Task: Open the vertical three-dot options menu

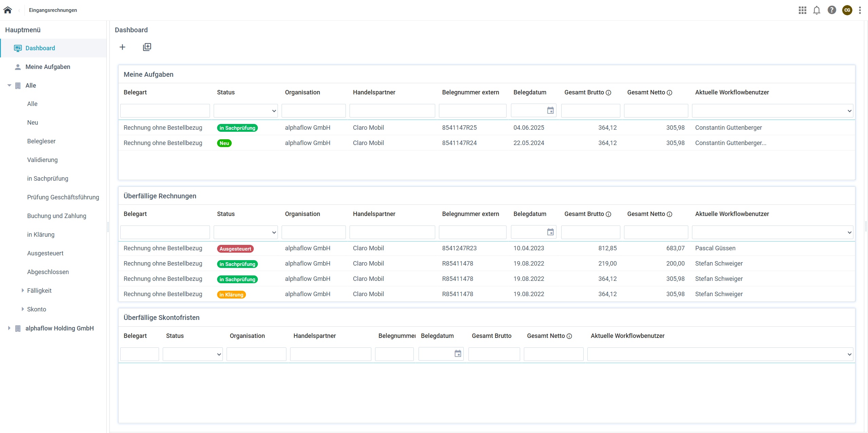Action: (860, 10)
